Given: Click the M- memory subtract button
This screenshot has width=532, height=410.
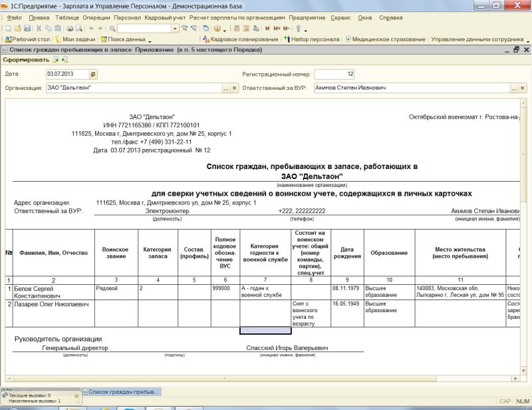Looking at the screenshot, I should 287,29.
